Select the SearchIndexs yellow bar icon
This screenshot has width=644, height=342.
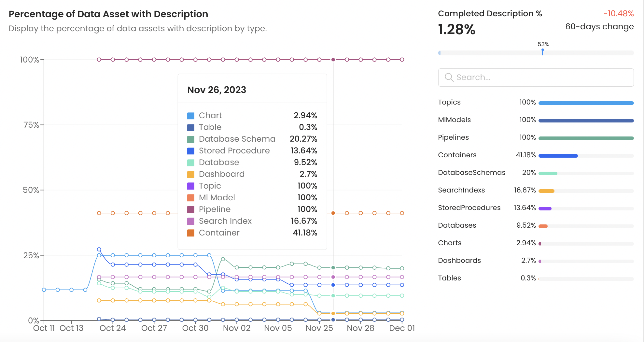[546, 191]
